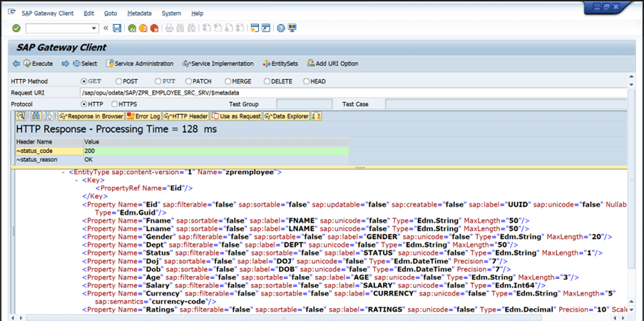Open the Metadata menu

(139, 13)
